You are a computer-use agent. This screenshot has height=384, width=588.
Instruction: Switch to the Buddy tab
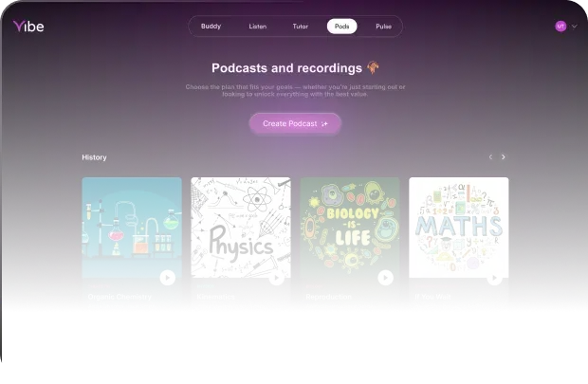[211, 27]
